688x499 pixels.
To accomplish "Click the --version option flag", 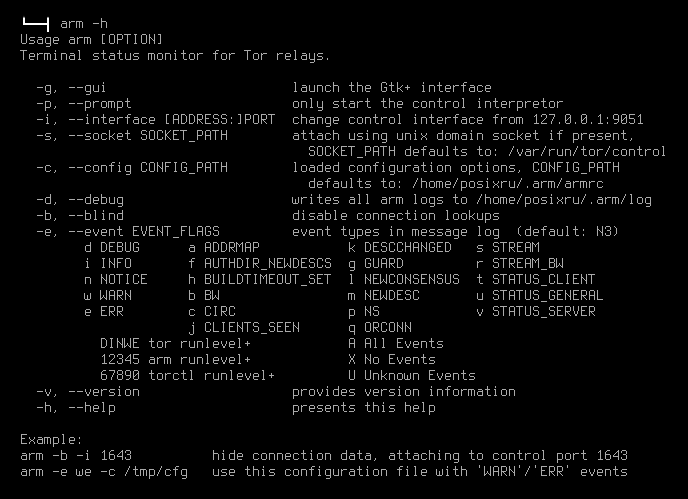I will coord(88,391).
